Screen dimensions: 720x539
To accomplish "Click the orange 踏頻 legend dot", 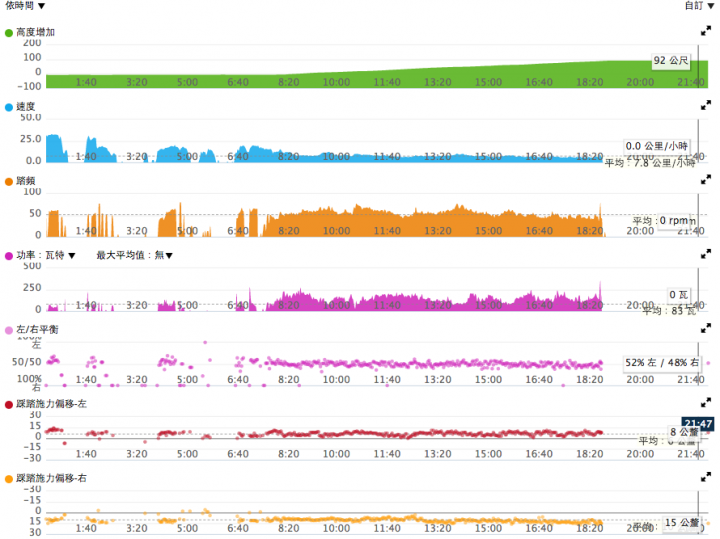I will (9, 182).
